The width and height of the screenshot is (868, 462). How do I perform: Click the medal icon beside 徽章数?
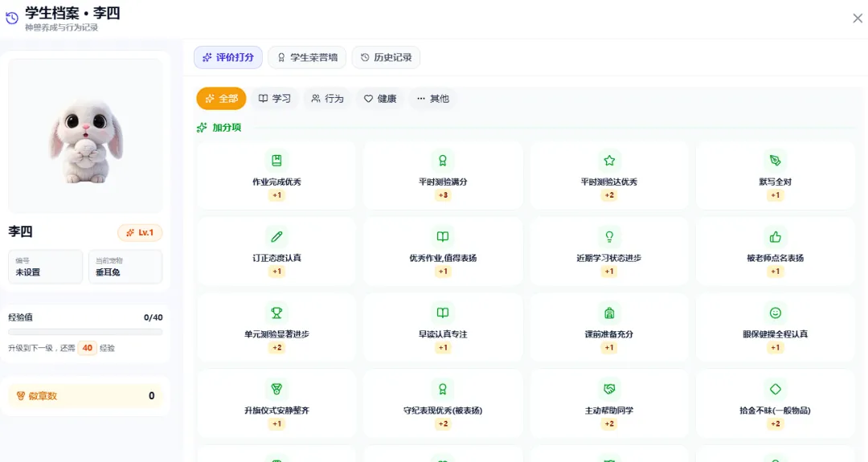pos(20,396)
